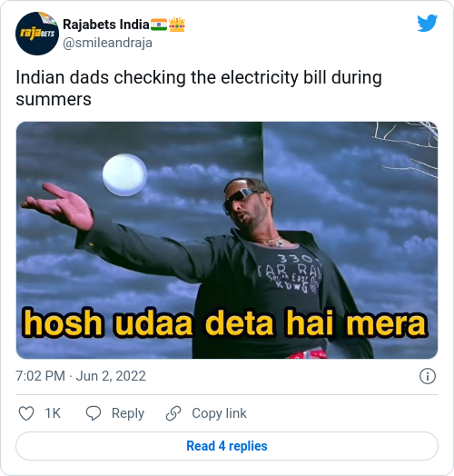Screen dimensions: 454x476
Task: Click the India flag emoji beside the name
Action: click(x=159, y=25)
